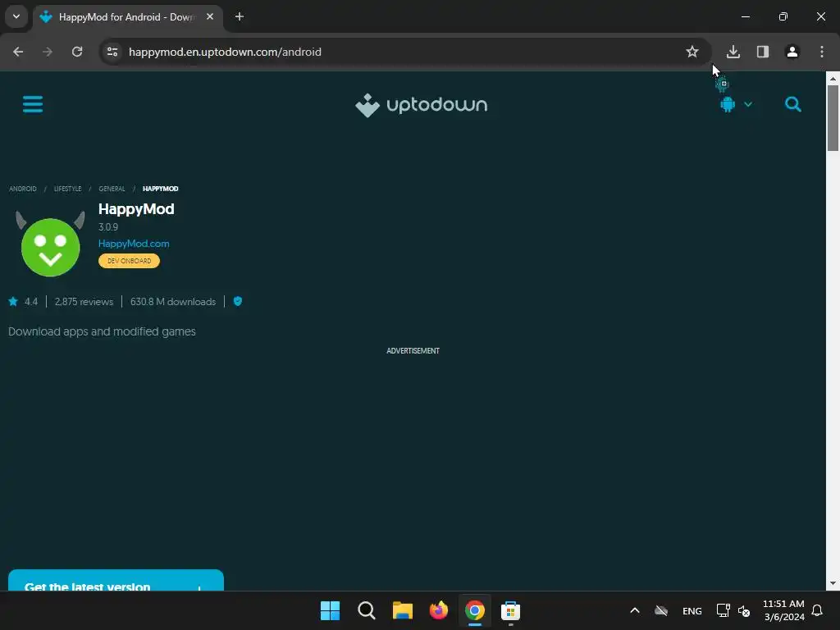Click the scrollbar down arrow
840x630 pixels.
coord(833,583)
